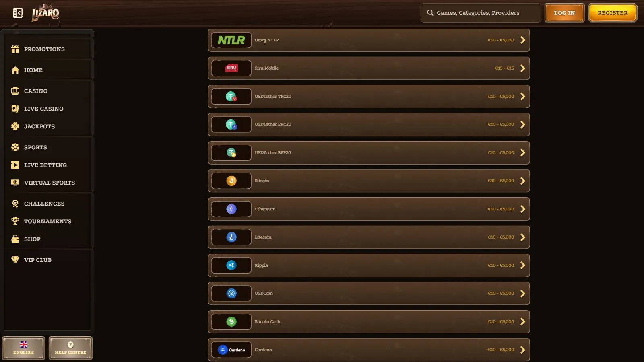
Task: Choose the Ripple coin icon
Action: click(x=231, y=265)
